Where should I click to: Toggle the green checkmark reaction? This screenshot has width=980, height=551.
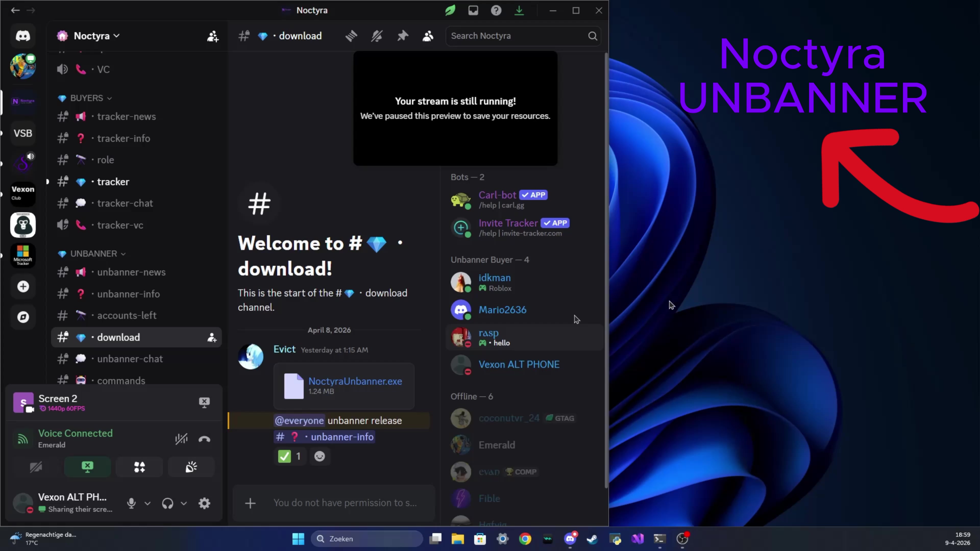tap(290, 456)
